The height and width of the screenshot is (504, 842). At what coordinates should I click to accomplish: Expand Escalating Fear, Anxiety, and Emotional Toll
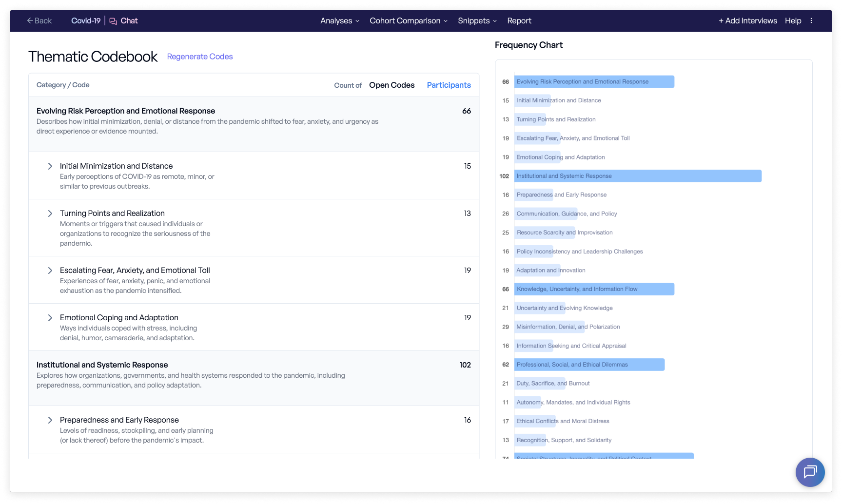pyautogui.click(x=50, y=271)
